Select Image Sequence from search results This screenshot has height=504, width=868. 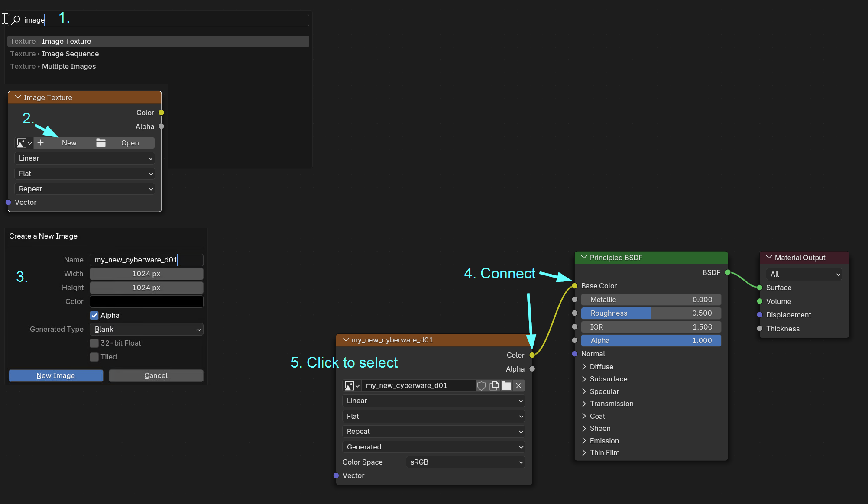(70, 54)
